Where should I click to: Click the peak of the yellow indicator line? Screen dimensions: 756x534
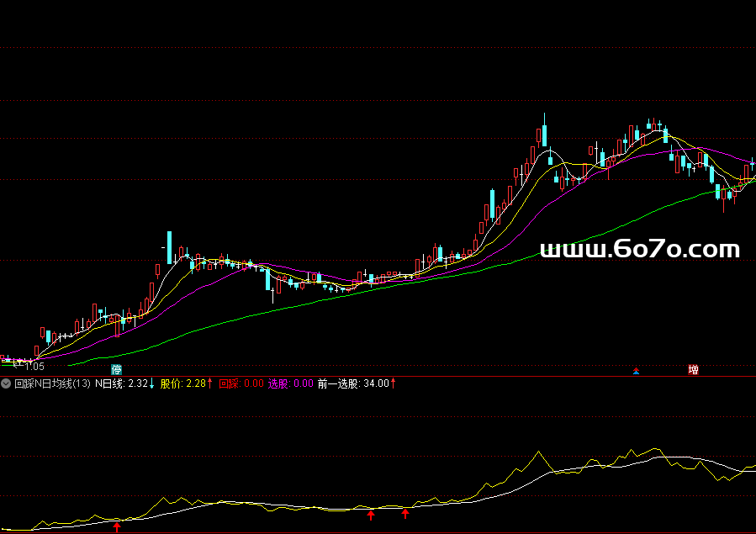(x=536, y=452)
